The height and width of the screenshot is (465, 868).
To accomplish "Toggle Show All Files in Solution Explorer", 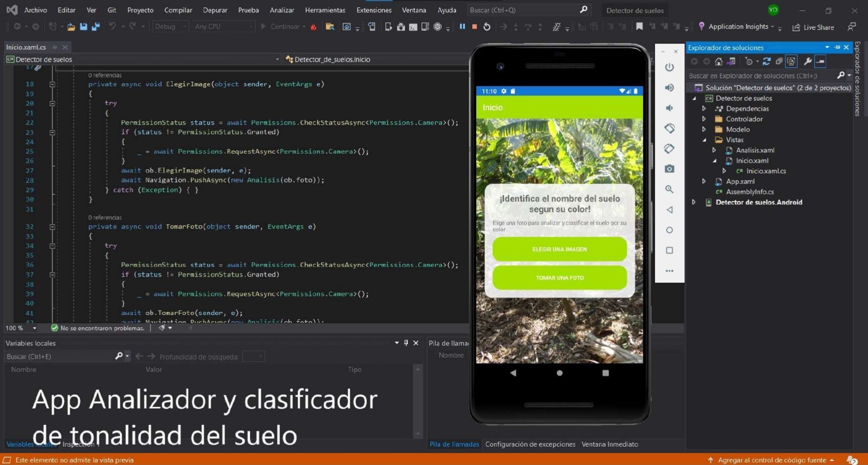I will [791, 61].
